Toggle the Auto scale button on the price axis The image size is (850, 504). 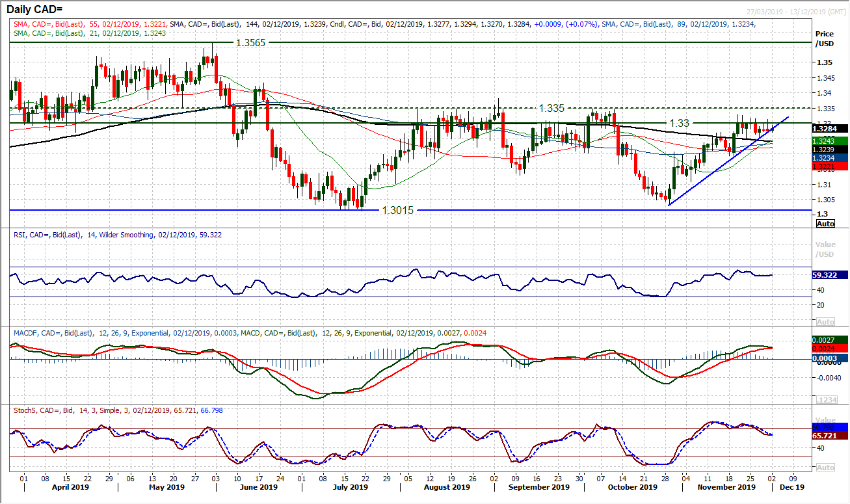tap(825, 224)
